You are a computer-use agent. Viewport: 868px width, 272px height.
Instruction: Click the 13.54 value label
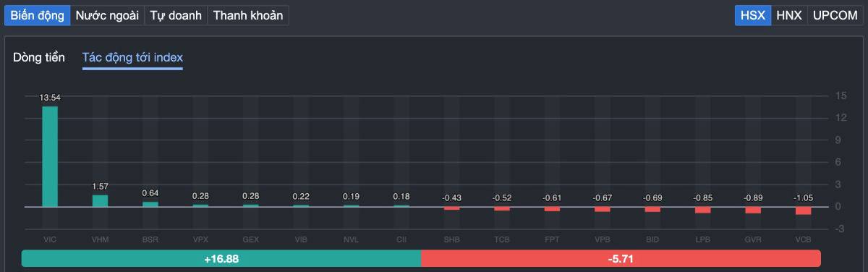(50, 98)
